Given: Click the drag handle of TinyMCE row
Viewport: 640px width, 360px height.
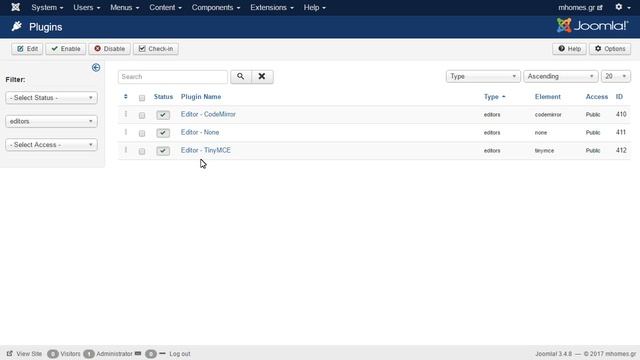Looking at the screenshot, I should click(126, 150).
